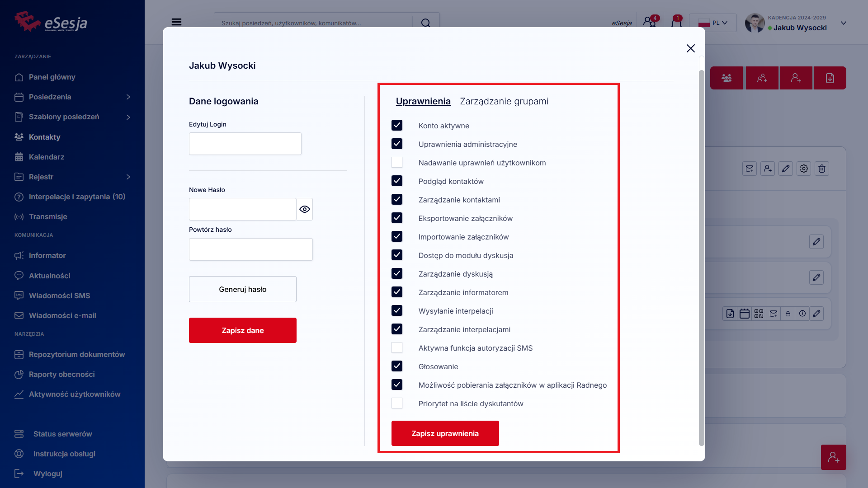Enable Priorytet na liście dyskutantów
This screenshot has height=488, width=868.
click(397, 403)
